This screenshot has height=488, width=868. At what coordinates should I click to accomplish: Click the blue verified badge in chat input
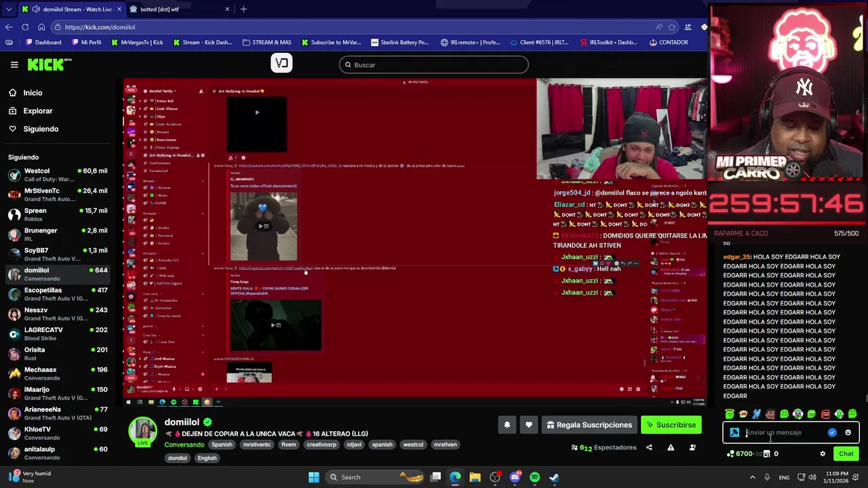coord(832,432)
